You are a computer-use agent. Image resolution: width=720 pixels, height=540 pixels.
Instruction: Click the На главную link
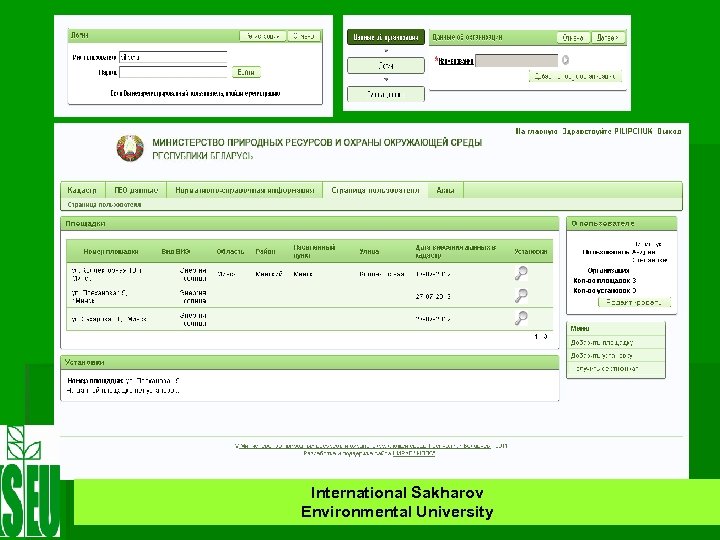click(x=536, y=131)
